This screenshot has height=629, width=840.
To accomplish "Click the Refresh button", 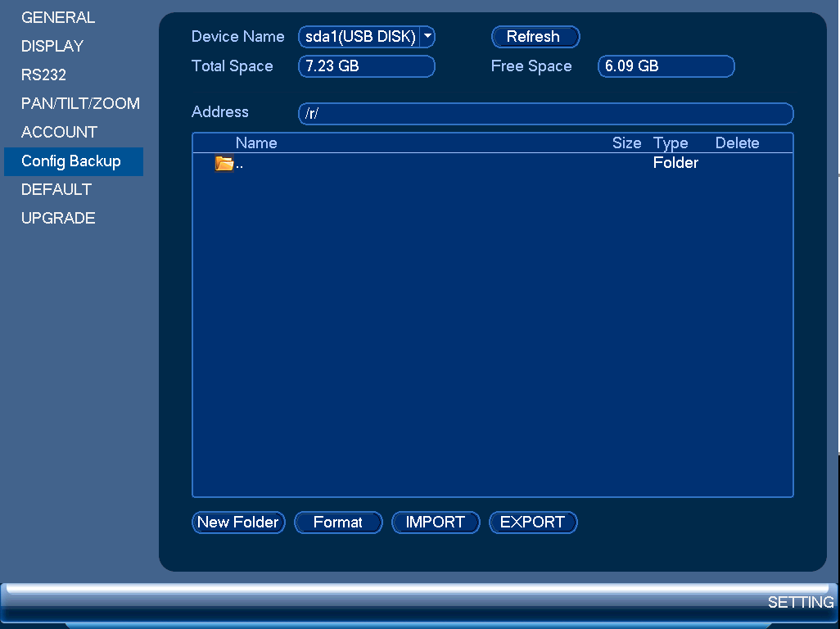I will [535, 36].
